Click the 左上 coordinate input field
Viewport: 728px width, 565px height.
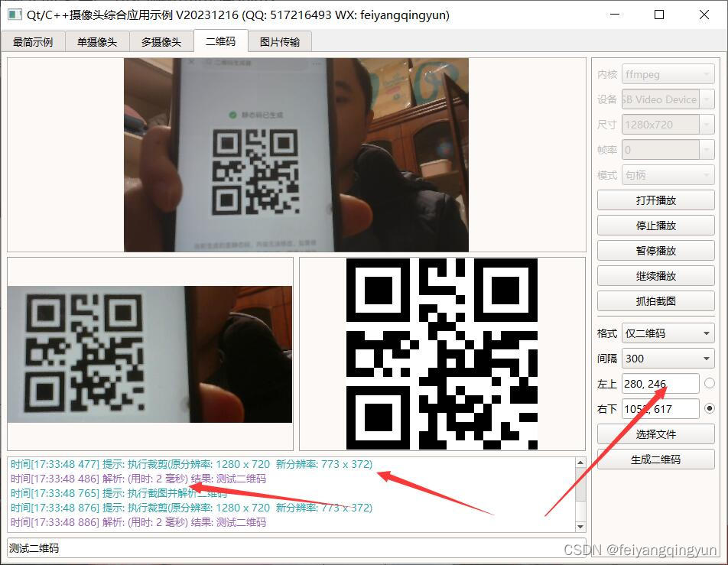pos(660,383)
